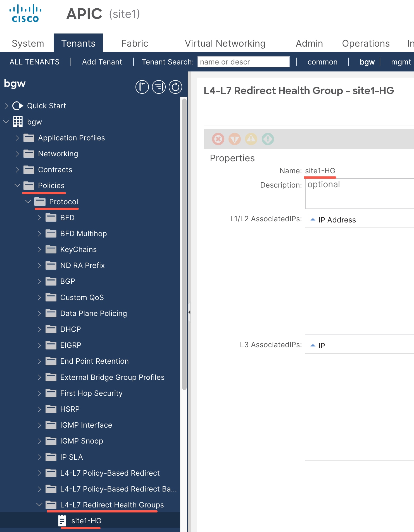Select External Bridge Group Profiles item

tap(112, 377)
